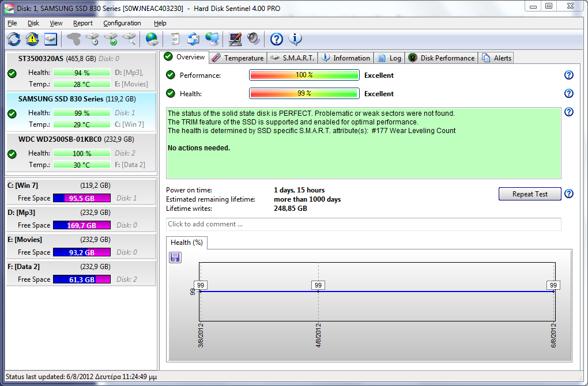Click the 94 % health bar of ST3500320AS

click(82, 73)
